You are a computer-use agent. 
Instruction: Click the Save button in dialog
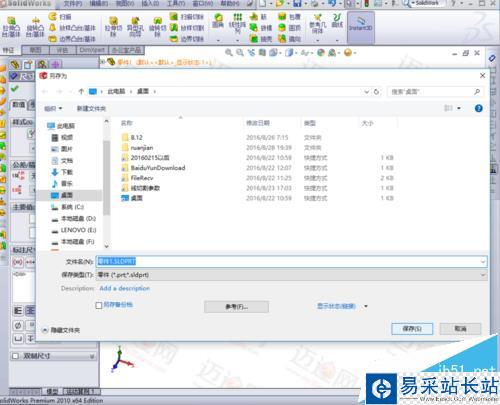click(x=412, y=329)
